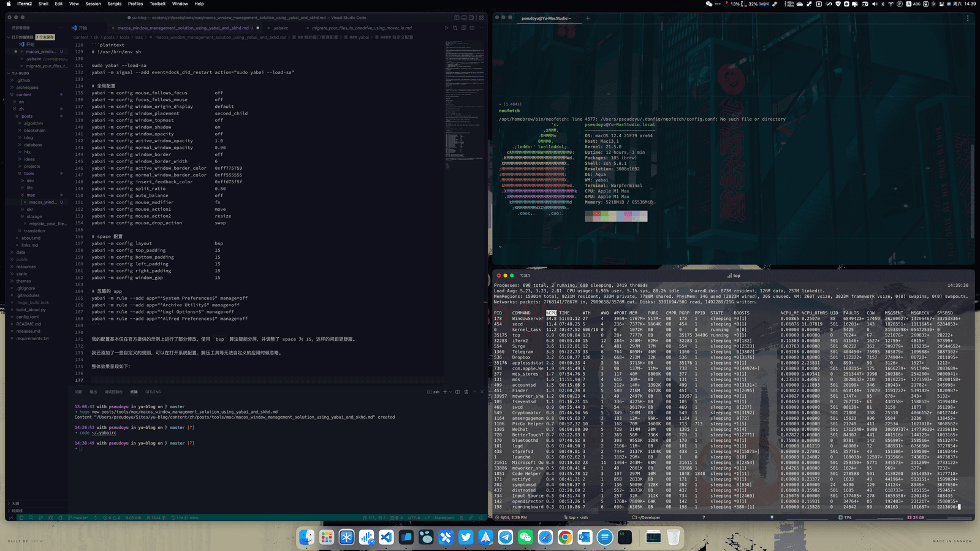Open the Shell menu in menu bar

click(43, 4)
